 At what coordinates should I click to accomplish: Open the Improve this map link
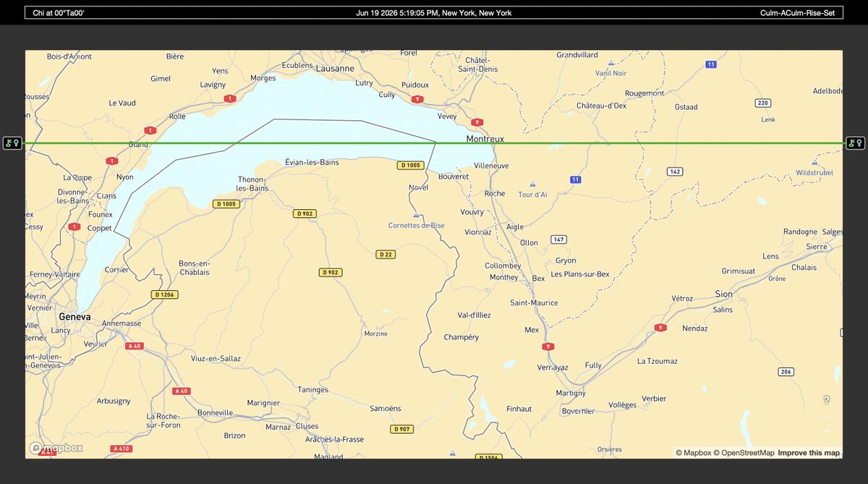[809, 453]
